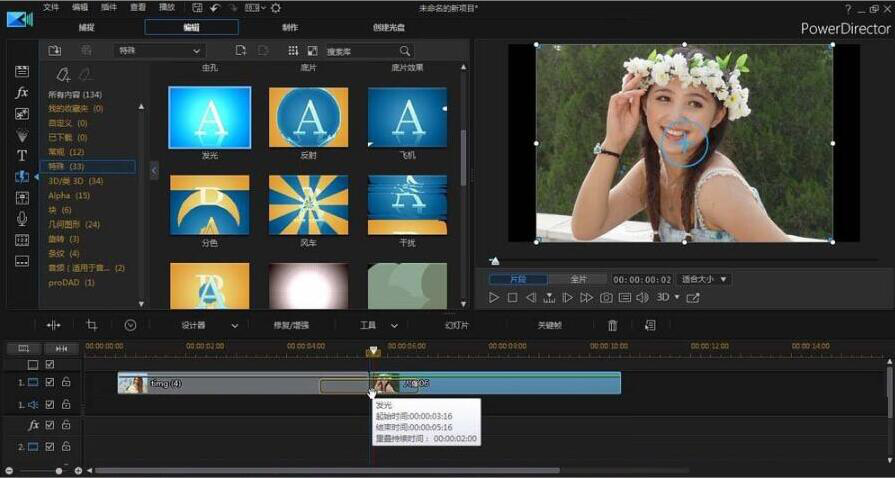895x478 pixels.
Task: Open settings gear icon in top bar
Action: click(276, 8)
